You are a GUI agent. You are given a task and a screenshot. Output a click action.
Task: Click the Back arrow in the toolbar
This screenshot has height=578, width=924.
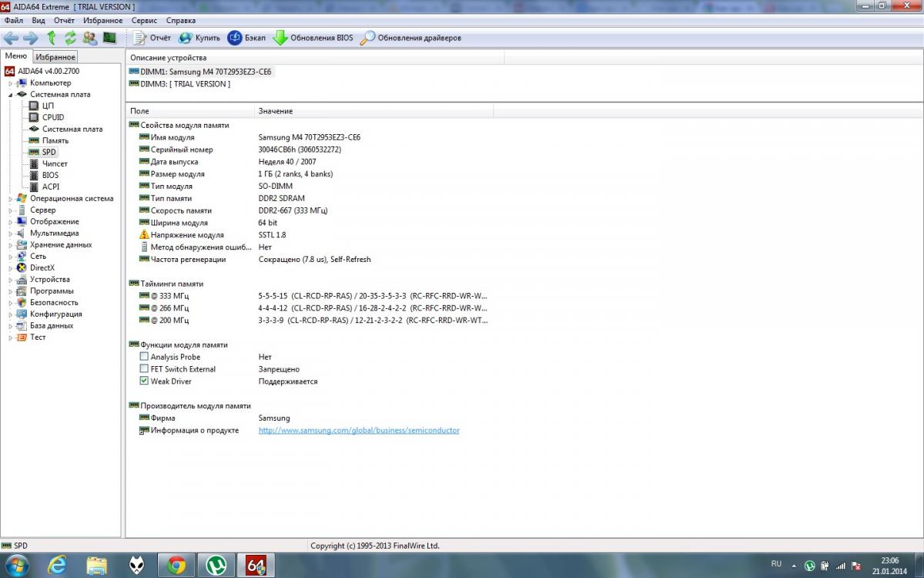click(11, 38)
